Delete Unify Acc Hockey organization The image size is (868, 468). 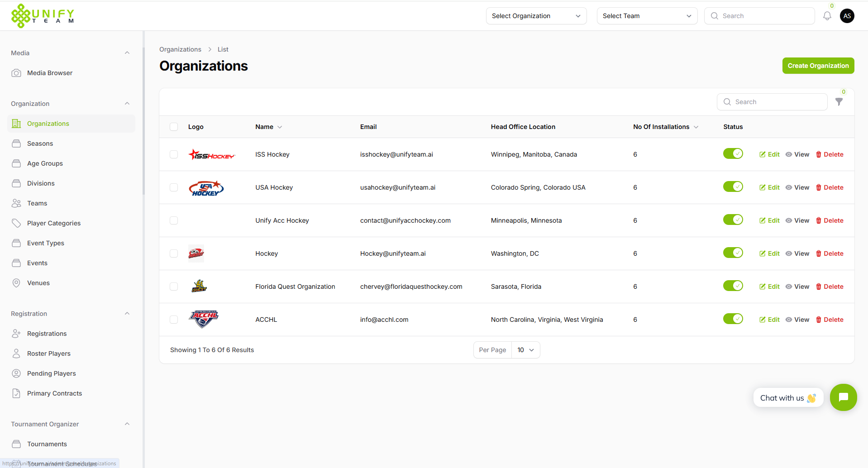tap(830, 220)
